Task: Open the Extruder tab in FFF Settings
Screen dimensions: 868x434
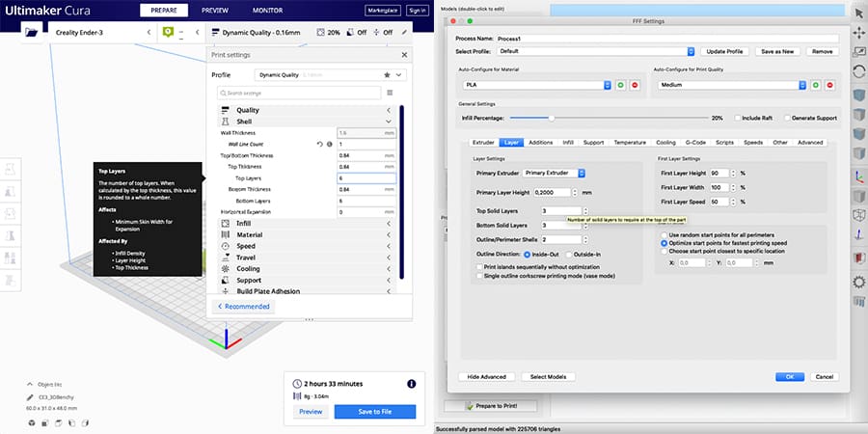Action: (x=483, y=143)
